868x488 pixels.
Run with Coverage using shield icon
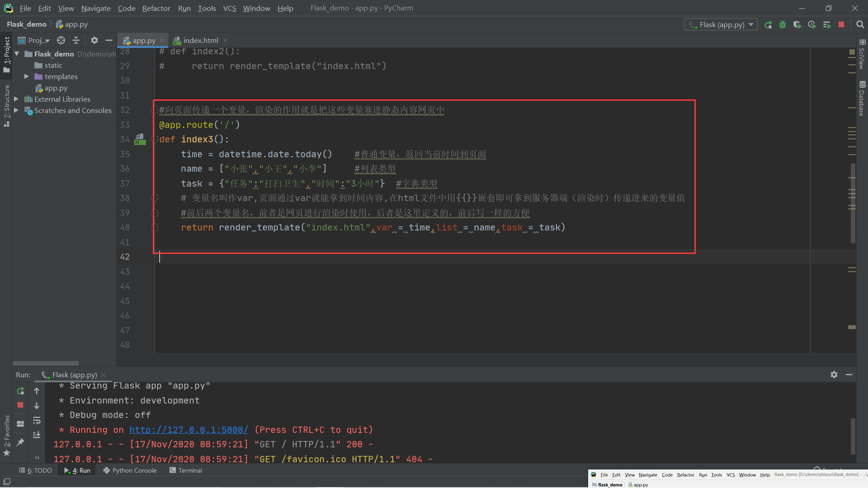[797, 25]
